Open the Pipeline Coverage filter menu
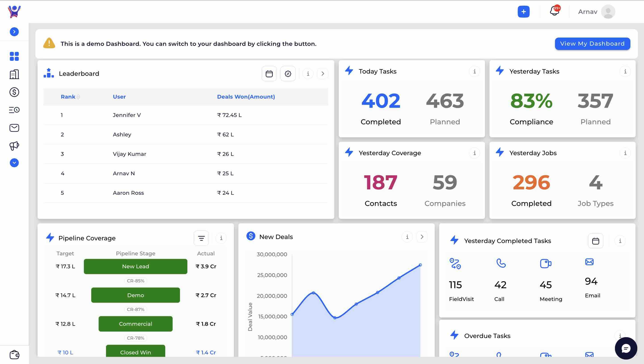 tap(201, 238)
